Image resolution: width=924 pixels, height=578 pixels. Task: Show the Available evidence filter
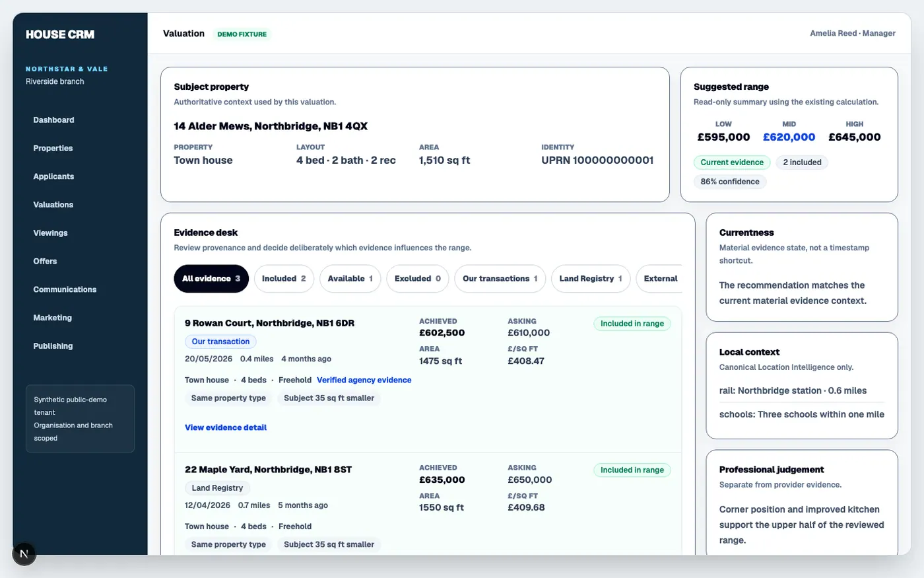[x=350, y=279]
